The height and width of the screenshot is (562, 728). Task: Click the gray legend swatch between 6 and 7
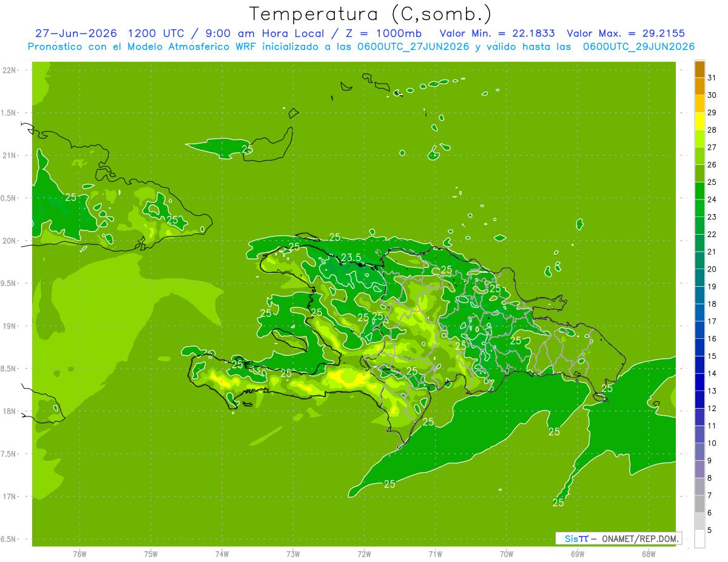pyautogui.click(x=699, y=504)
